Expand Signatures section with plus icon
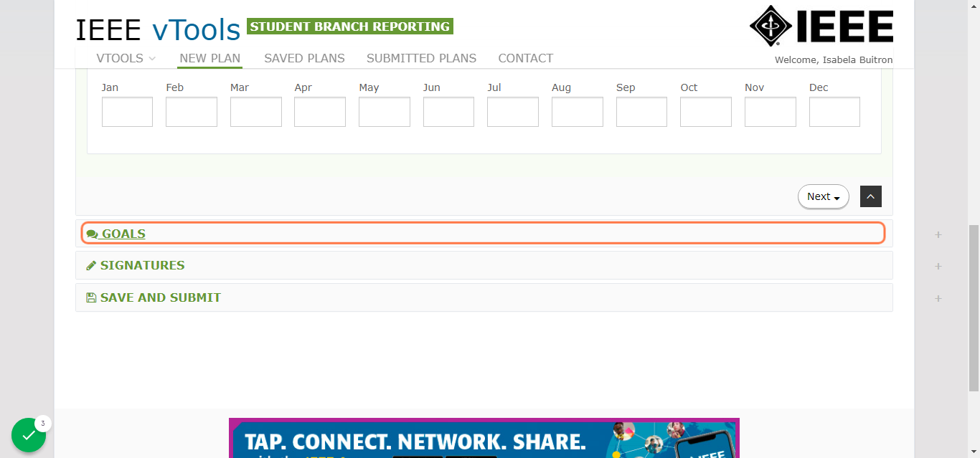This screenshot has width=980, height=458. pos(938,266)
